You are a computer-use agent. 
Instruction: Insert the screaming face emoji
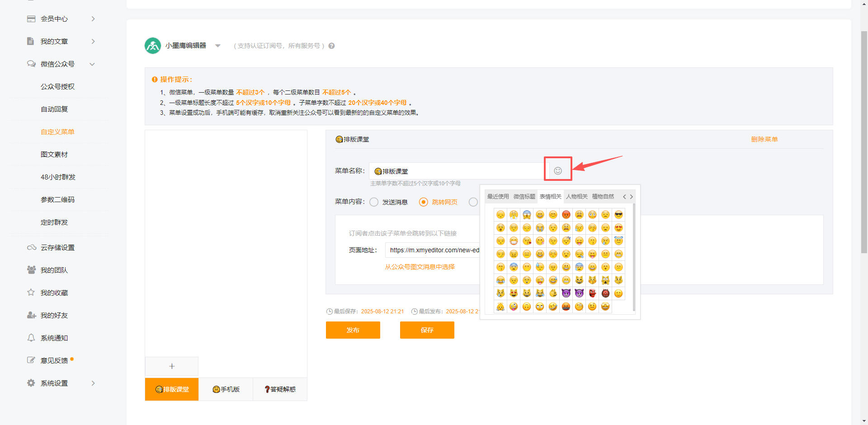click(527, 215)
